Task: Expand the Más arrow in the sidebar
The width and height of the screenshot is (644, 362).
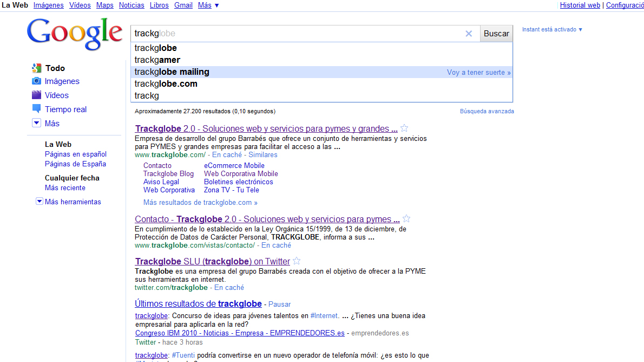Action: coord(37,123)
